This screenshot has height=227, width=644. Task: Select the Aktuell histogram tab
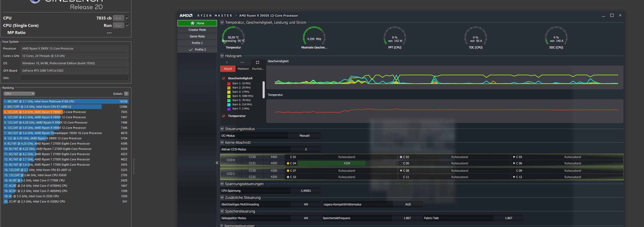tap(228, 69)
